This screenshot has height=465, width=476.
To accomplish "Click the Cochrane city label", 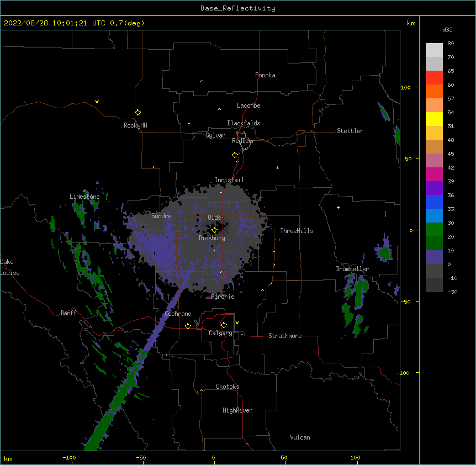I will click(x=178, y=314).
